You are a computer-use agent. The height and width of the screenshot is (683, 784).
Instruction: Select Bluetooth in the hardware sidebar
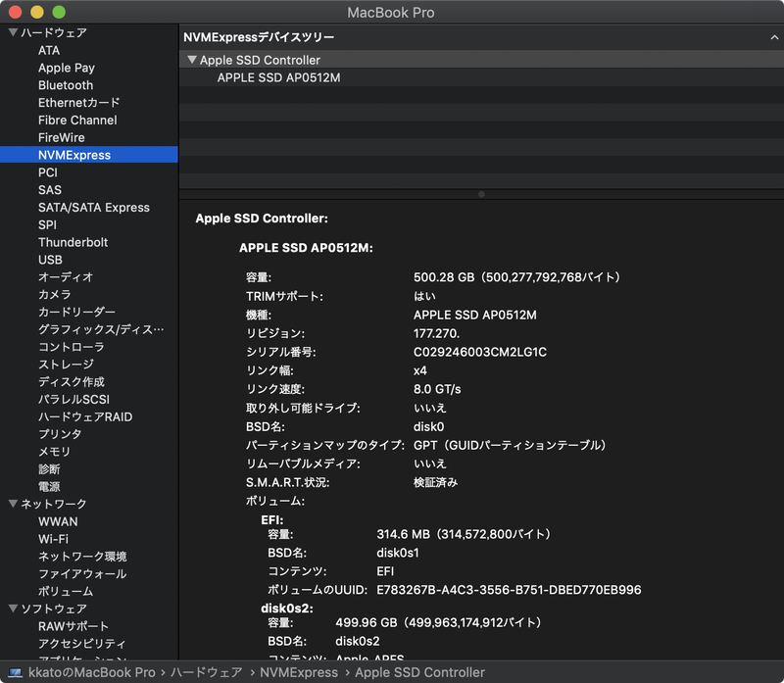tap(66, 85)
